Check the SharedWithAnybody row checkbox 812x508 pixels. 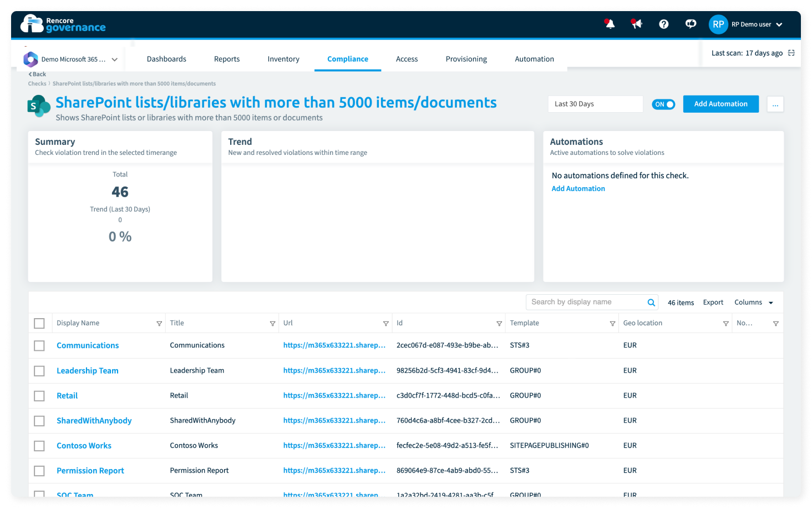click(x=39, y=420)
